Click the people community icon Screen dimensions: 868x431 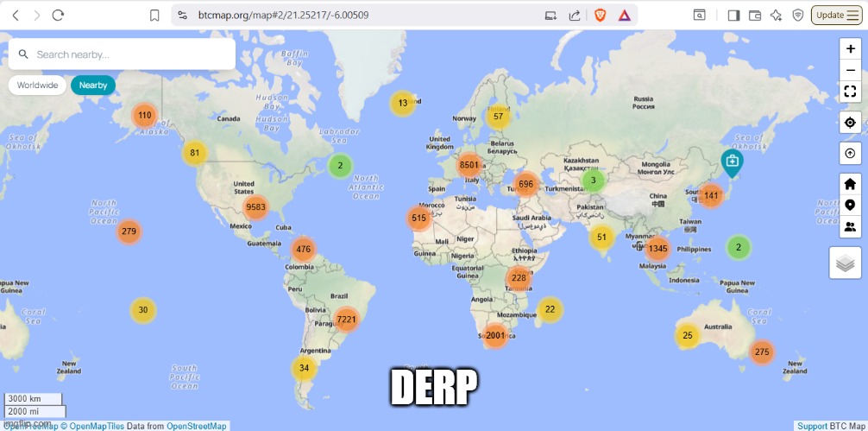[x=850, y=226]
